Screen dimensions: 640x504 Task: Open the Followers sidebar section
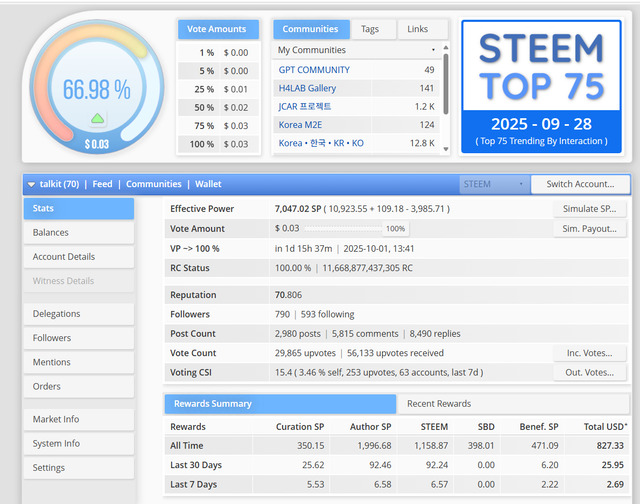(79, 338)
